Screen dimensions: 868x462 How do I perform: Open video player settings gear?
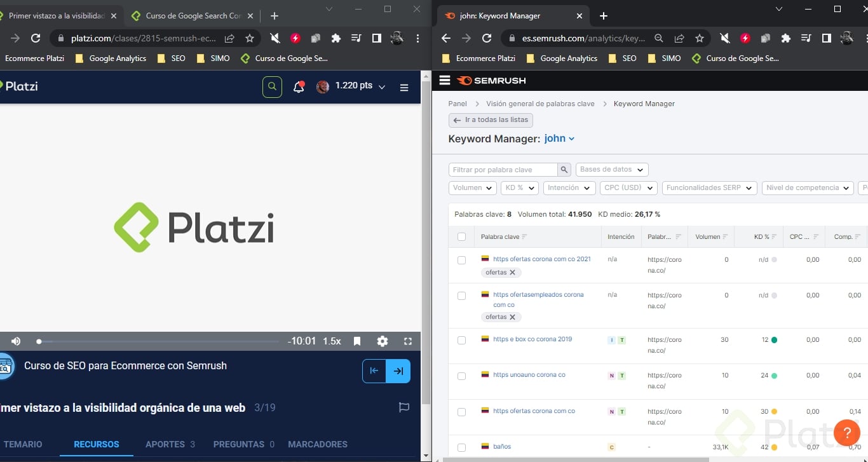pyautogui.click(x=383, y=341)
